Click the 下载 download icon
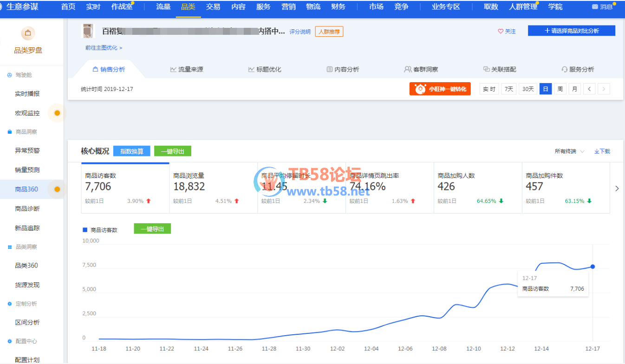Screen dimensions: 625x364 (x=597, y=151)
